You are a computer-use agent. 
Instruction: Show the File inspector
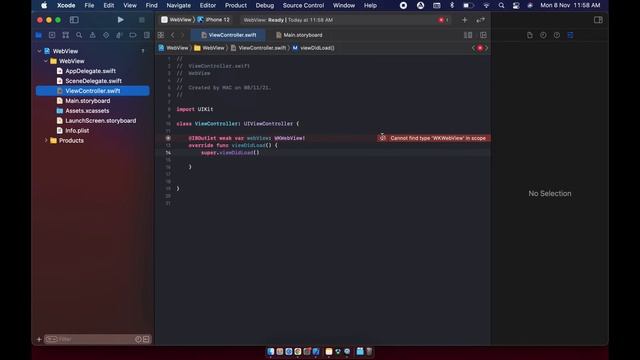click(529, 35)
